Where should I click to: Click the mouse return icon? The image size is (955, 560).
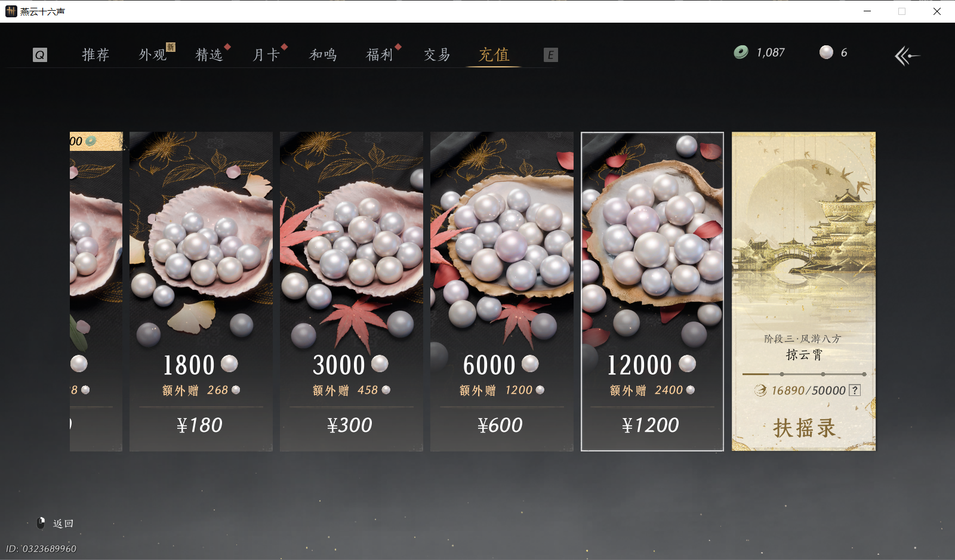(41, 523)
